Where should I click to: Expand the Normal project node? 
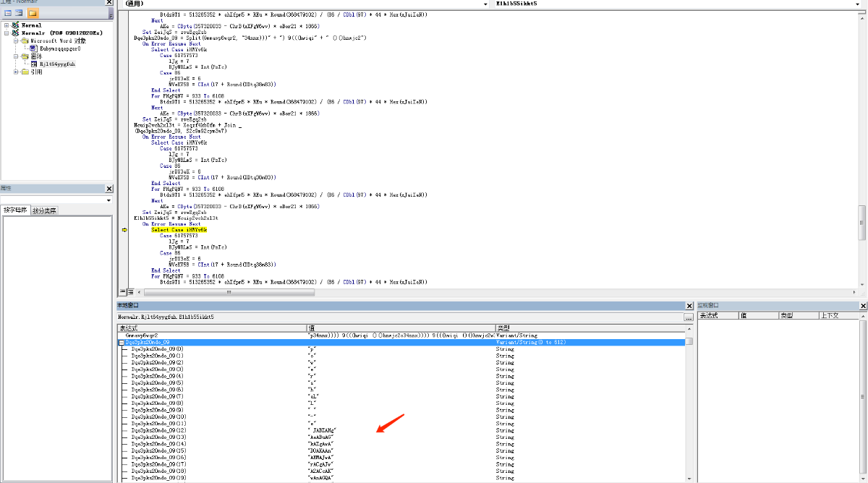(7, 25)
